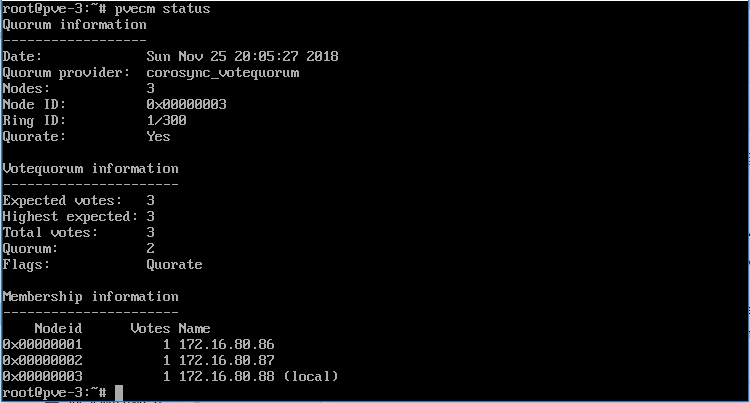Image resolution: width=750 pixels, height=403 pixels.
Task: Click the 'Nodeid' column header
Action: [x=58, y=328]
